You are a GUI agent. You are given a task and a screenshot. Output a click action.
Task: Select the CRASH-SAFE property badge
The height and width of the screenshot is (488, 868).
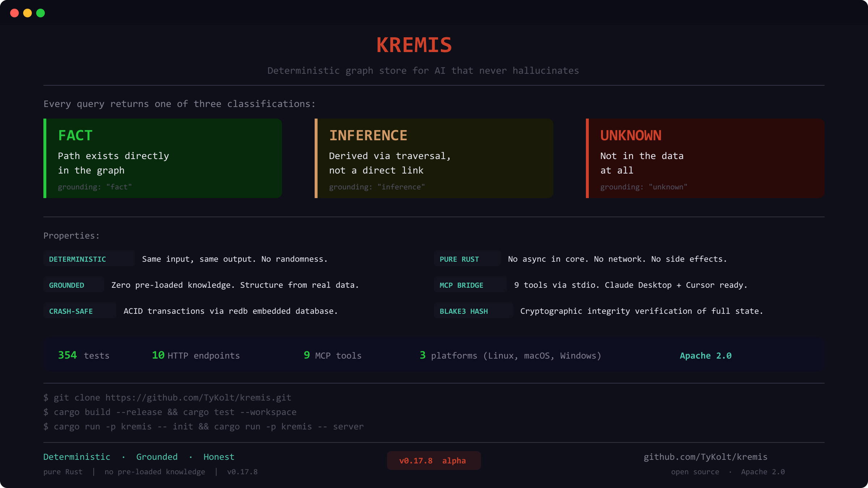[79, 311]
